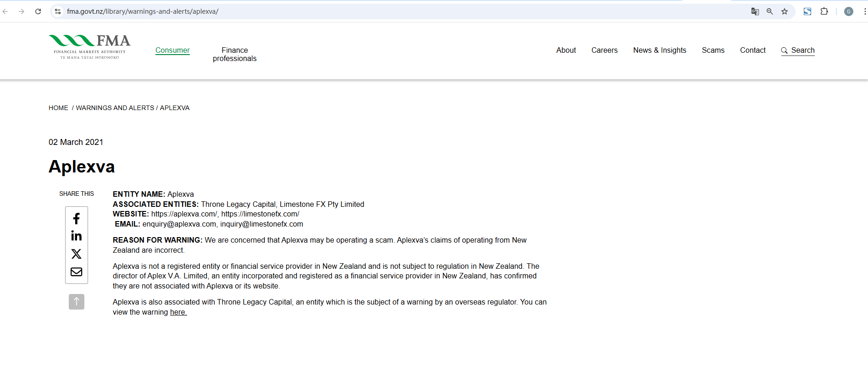
Task: Share page on LinkedIn
Action: click(x=77, y=236)
